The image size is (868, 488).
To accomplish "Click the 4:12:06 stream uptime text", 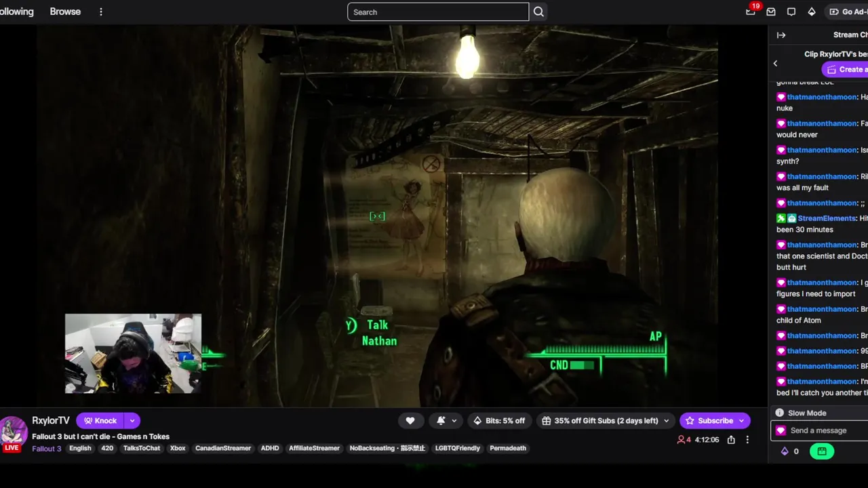I will point(707,439).
